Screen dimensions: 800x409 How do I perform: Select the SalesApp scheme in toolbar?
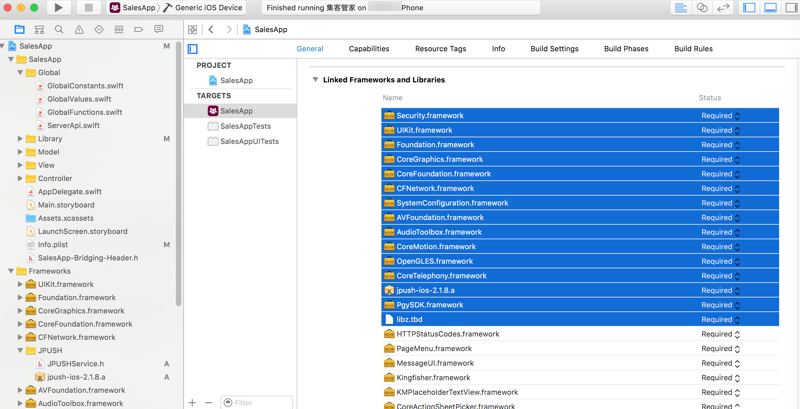pos(133,8)
